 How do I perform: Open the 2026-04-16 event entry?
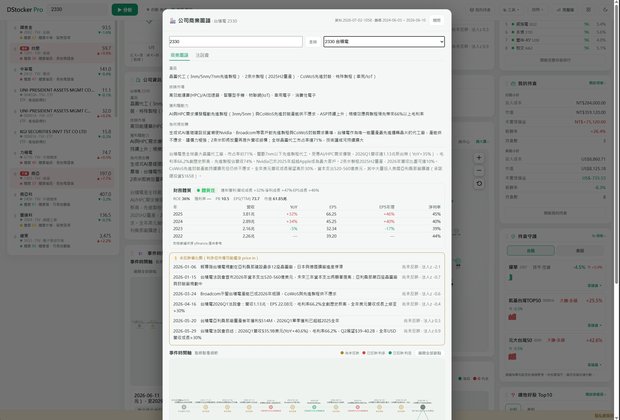(307, 307)
